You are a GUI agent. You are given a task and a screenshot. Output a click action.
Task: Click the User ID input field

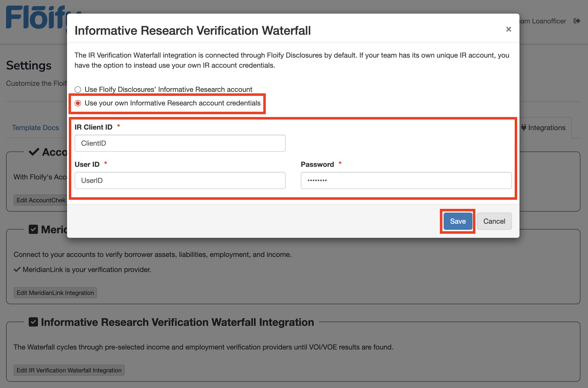tap(180, 180)
